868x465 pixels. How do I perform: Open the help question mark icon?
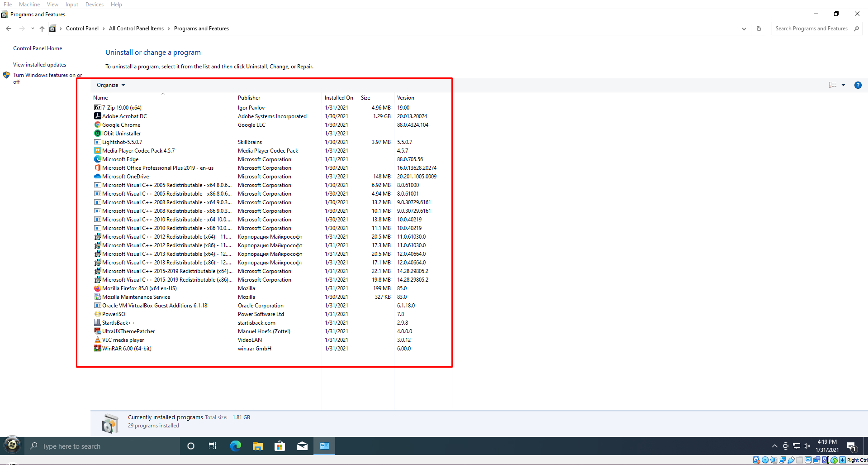point(858,85)
